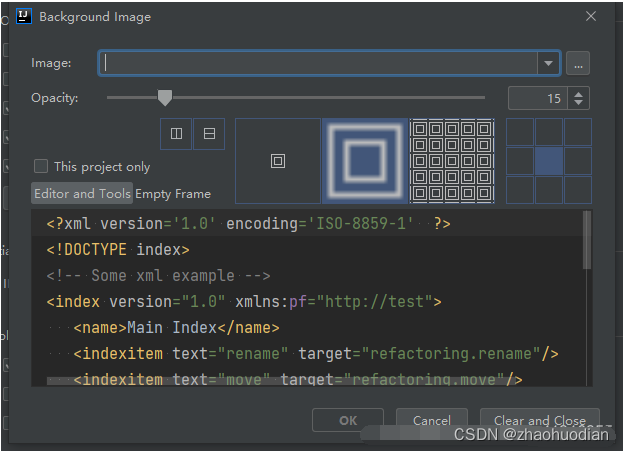Enable the 'This project only' checkbox
Viewport: 624px width, 451px height.
pyautogui.click(x=41, y=166)
